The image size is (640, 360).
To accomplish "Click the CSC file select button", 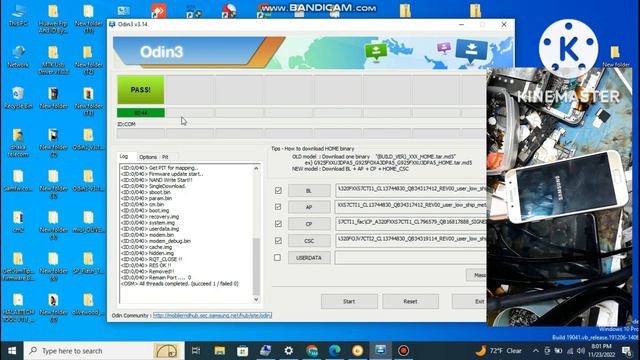I will pos(309,241).
